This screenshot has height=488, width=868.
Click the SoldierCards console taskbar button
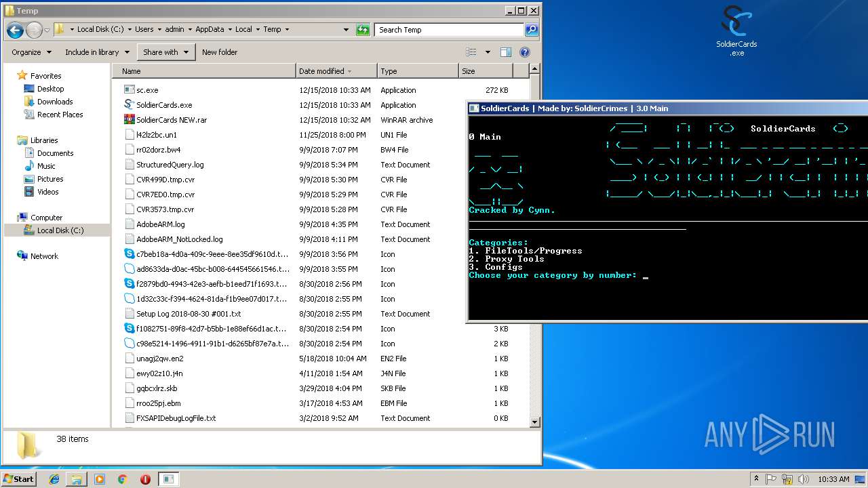(168, 479)
